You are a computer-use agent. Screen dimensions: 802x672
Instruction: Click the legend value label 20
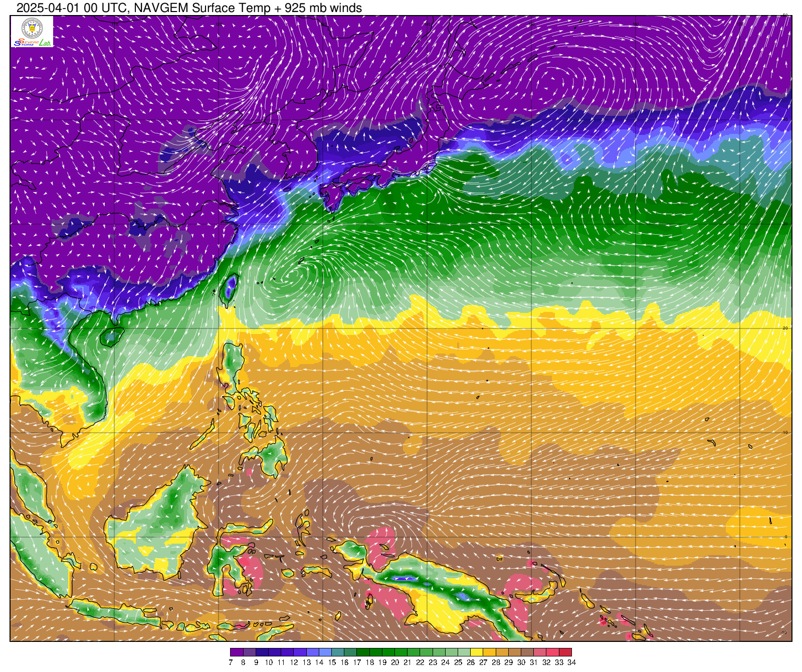395,662
